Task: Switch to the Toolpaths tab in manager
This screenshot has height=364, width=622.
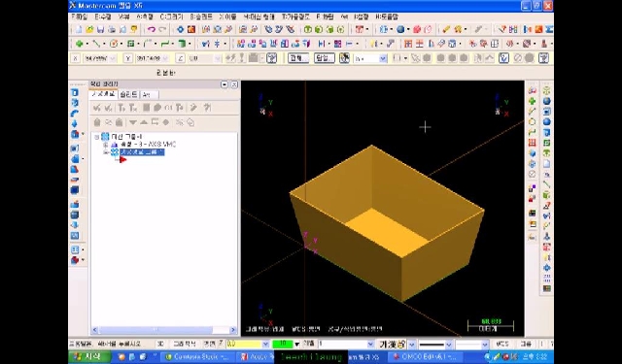Action: [104, 94]
